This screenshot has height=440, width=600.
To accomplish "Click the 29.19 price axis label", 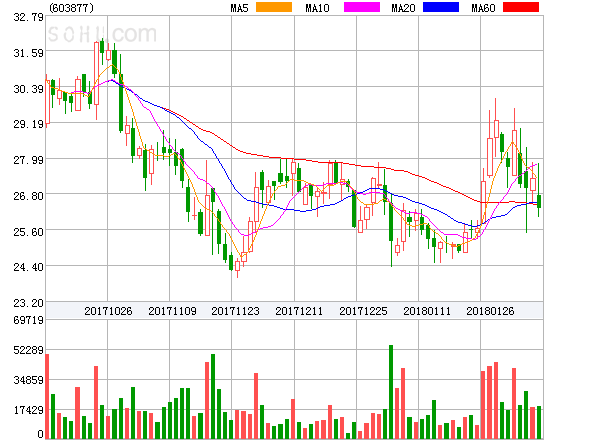I will [29, 124].
